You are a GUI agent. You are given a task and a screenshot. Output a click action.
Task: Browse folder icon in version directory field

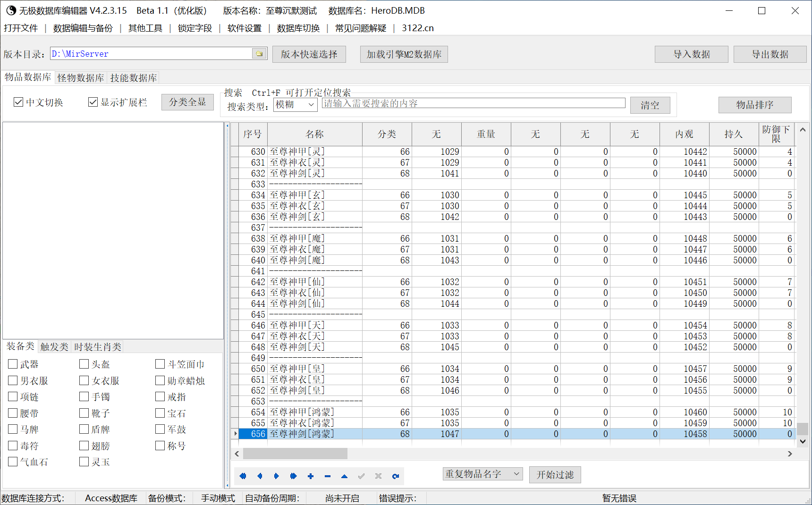259,54
